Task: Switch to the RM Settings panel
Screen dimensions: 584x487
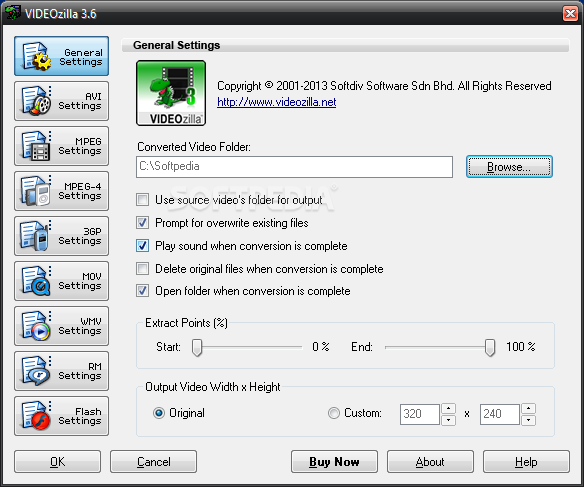Action: click(61, 372)
